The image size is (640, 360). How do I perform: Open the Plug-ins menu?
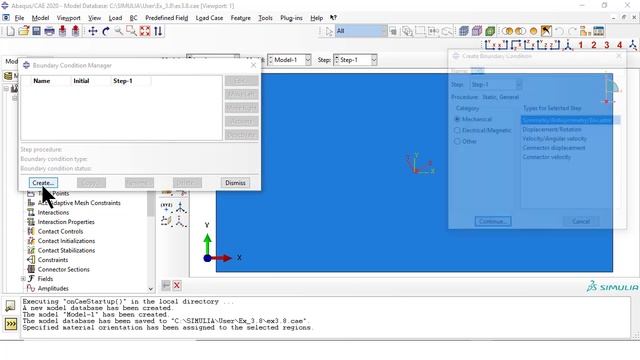291,18
